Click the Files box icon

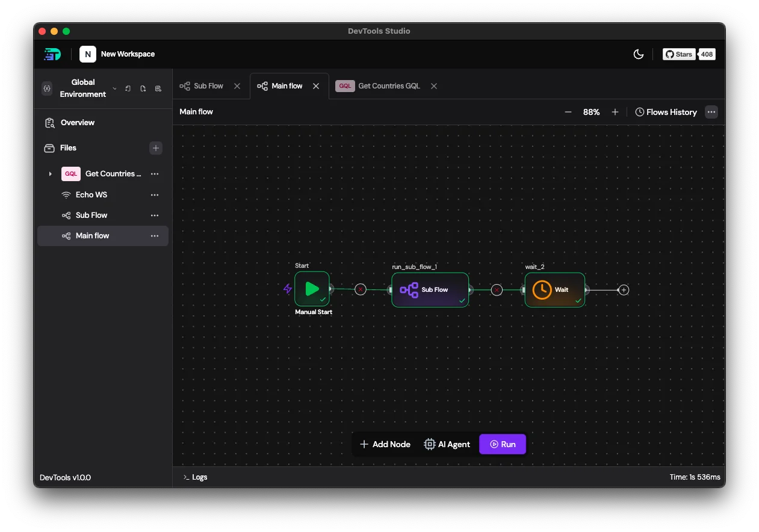[x=50, y=147]
